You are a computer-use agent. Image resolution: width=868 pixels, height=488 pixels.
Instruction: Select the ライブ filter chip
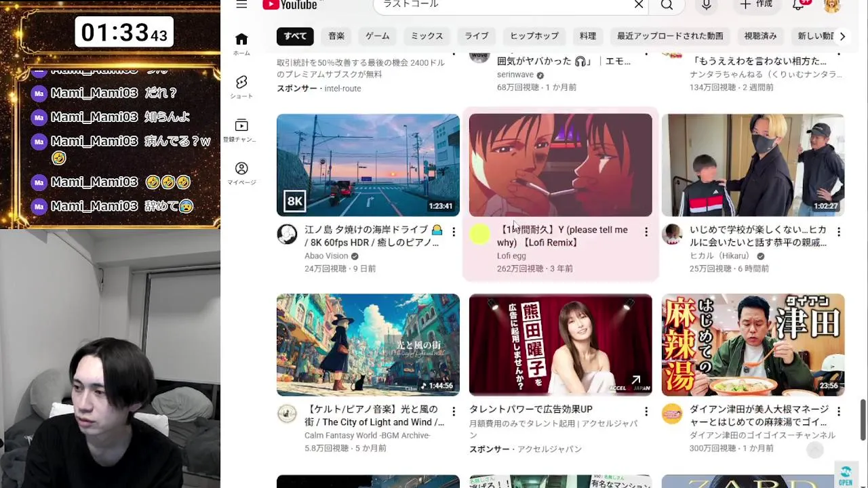click(x=477, y=36)
